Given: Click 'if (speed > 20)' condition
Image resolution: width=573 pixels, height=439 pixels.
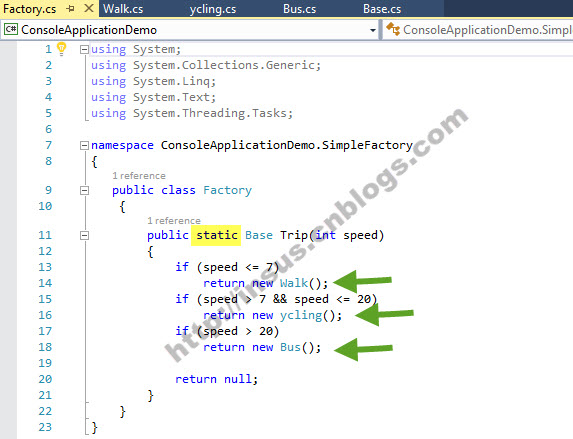Looking at the screenshot, I should tap(227, 331).
